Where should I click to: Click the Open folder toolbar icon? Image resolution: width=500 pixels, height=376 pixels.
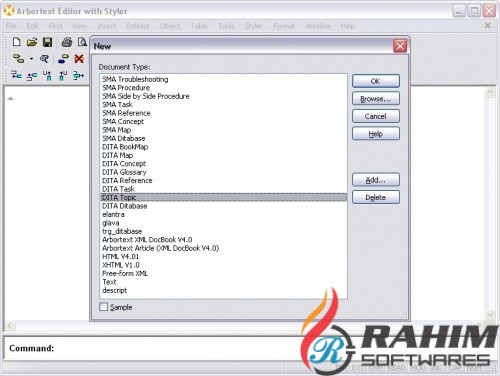pyautogui.click(x=32, y=42)
